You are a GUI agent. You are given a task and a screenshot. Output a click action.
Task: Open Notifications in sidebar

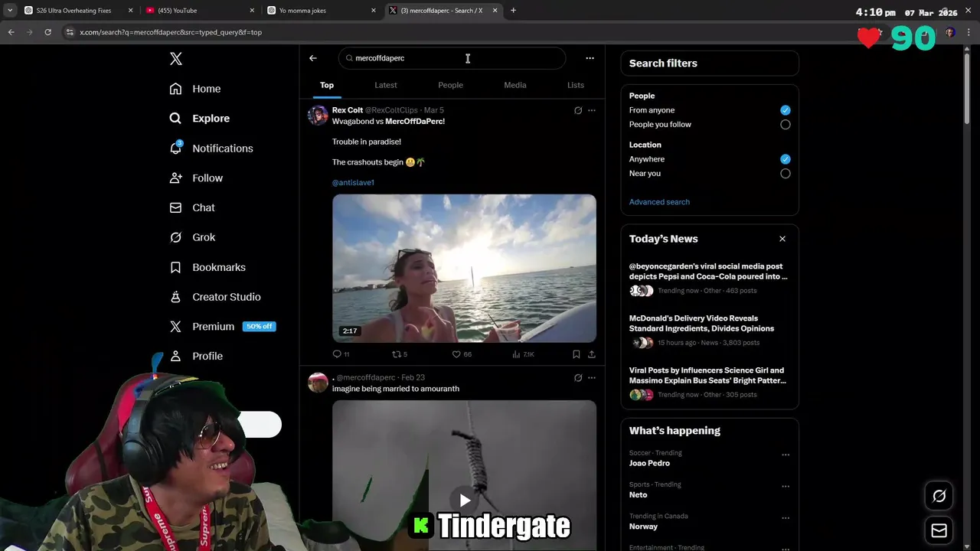coord(211,148)
